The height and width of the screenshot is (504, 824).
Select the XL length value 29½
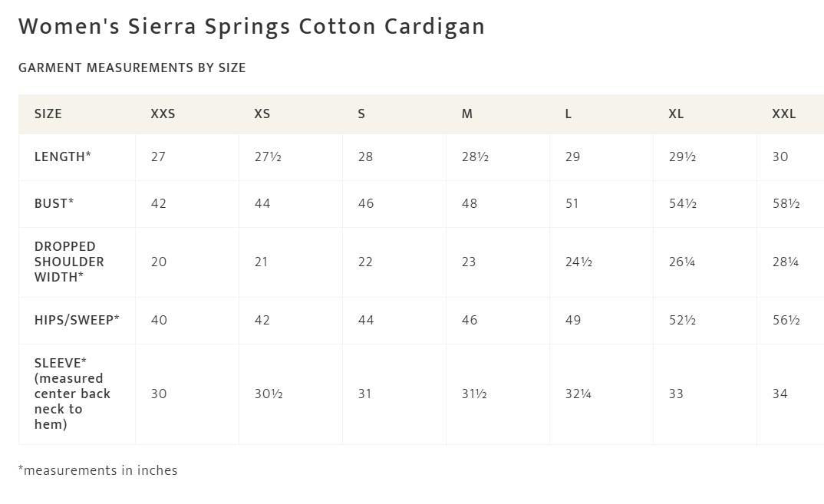(682, 156)
